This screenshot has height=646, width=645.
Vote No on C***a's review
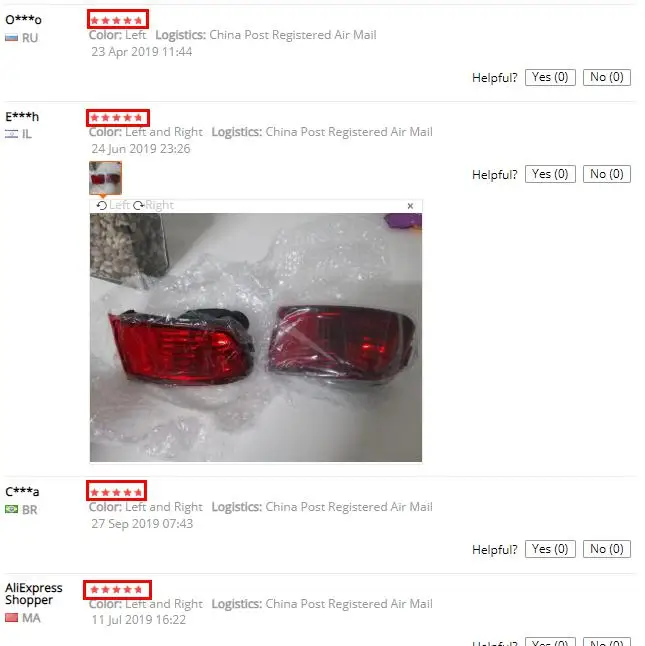point(607,549)
